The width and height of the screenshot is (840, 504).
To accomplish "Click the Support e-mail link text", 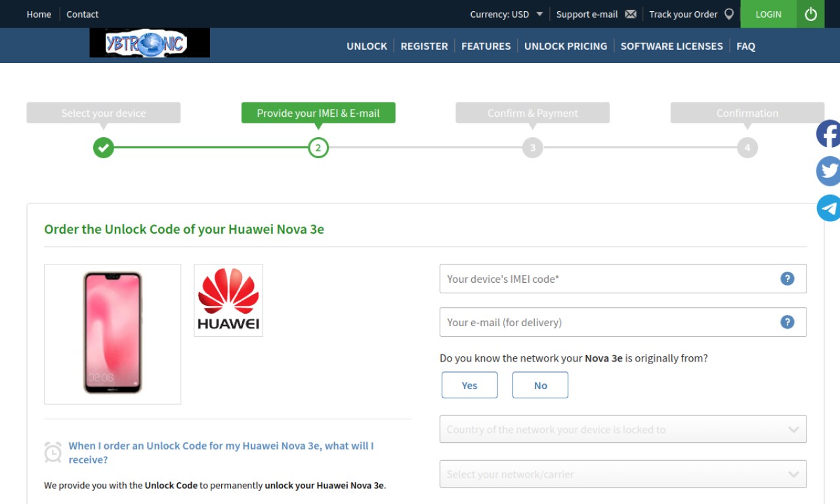I will pos(587,14).
